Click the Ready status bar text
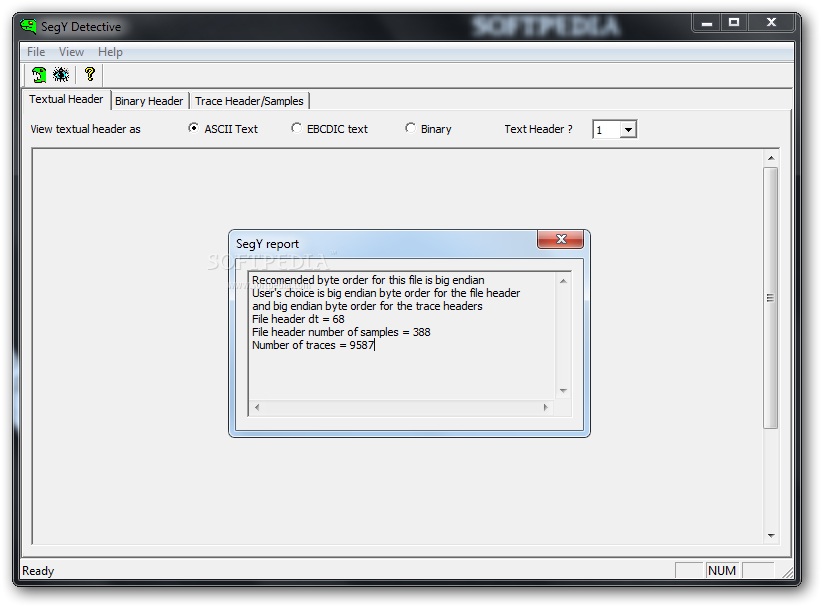The height and width of the screenshot is (607, 822). (38, 571)
